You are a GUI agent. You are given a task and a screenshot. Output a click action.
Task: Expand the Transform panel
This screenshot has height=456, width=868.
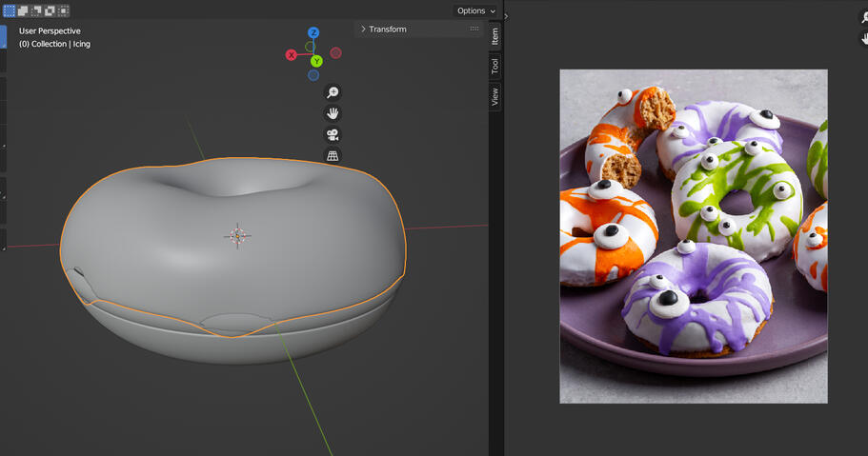387,30
